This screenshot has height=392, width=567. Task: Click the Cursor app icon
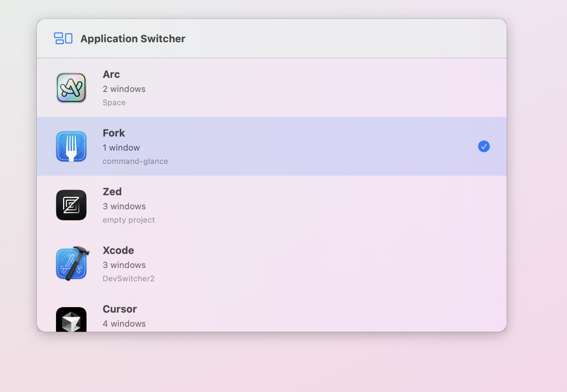pos(71,320)
